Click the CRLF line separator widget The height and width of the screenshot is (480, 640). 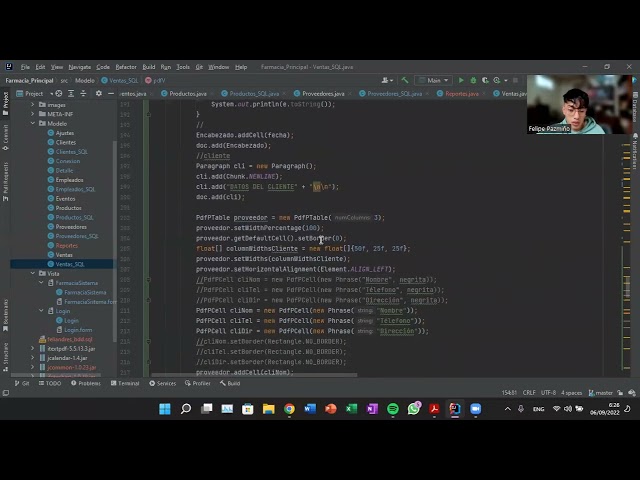click(529, 393)
